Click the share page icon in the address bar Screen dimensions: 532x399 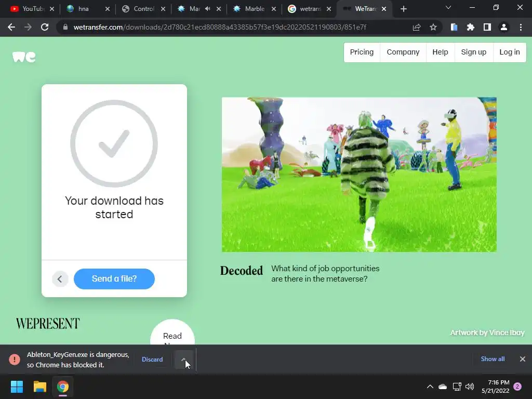coord(417,27)
